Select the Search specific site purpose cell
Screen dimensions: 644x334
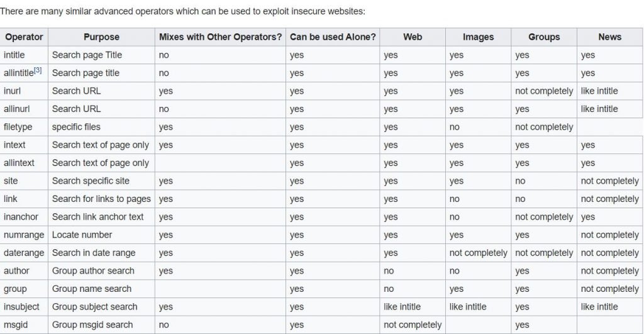(x=101, y=181)
